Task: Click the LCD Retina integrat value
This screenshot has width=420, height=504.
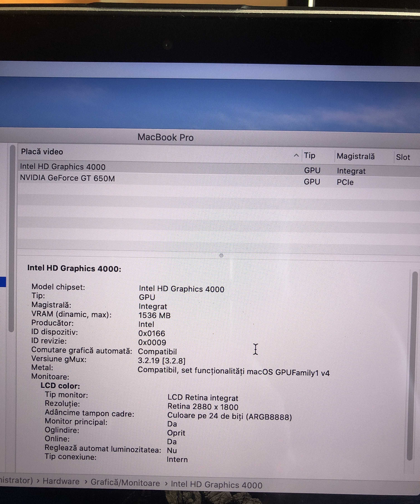Action: 203,398
